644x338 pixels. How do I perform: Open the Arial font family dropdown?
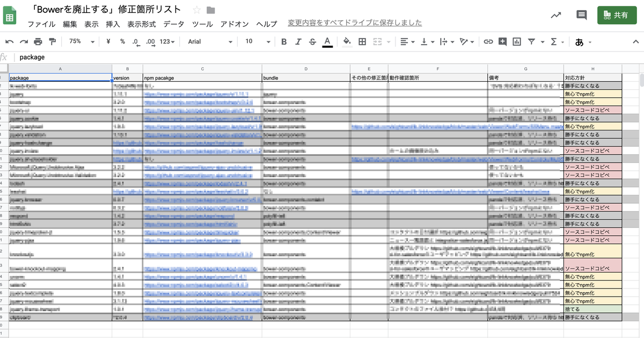tap(210, 41)
